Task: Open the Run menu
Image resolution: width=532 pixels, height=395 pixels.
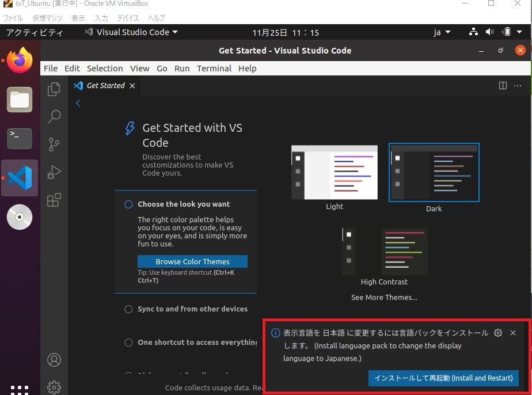Action: (182, 69)
